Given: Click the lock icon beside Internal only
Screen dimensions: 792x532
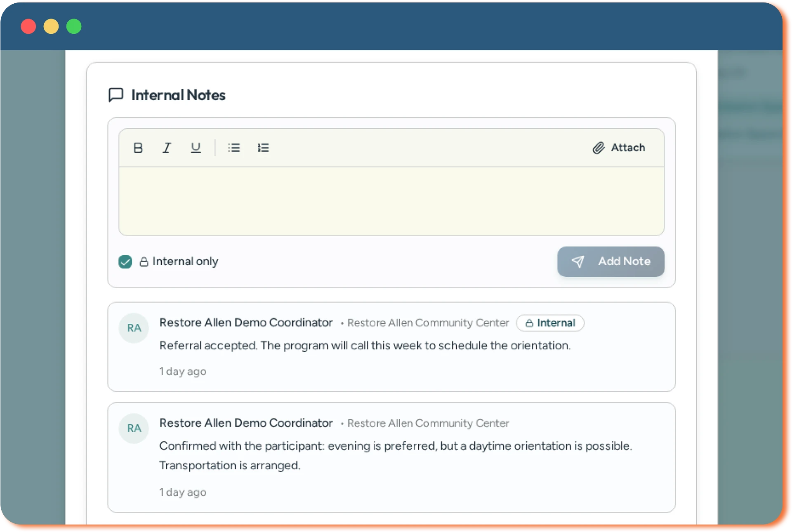Looking at the screenshot, I should point(144,261).
